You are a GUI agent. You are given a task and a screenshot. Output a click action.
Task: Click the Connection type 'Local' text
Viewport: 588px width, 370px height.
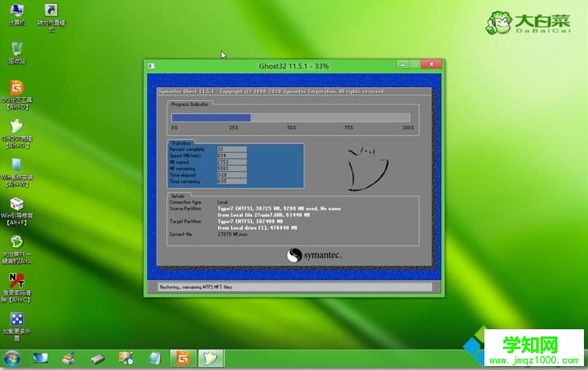click(x=223, y=202)
